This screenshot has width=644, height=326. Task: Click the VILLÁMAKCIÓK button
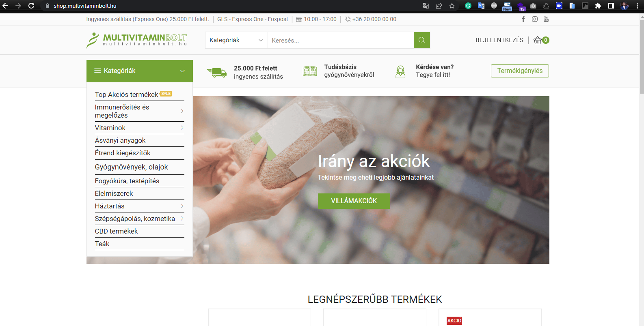coord(354,201)
